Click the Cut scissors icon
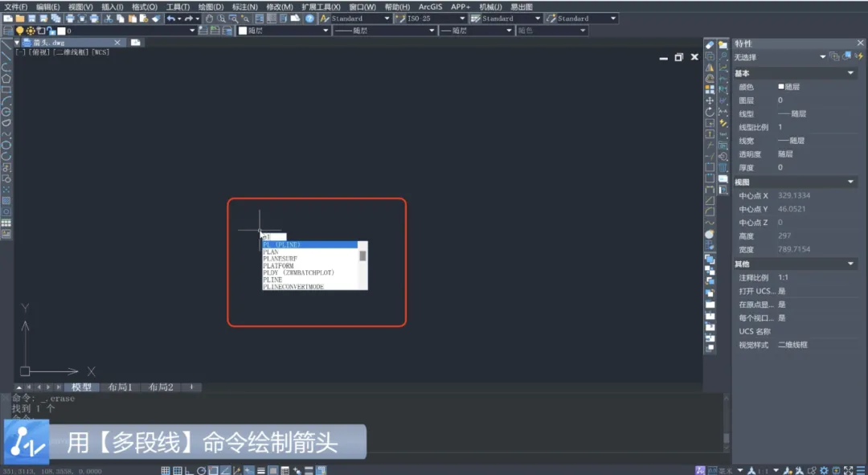Screen dimensions: 868x475 pyautogui.click(x=108, y=18)
